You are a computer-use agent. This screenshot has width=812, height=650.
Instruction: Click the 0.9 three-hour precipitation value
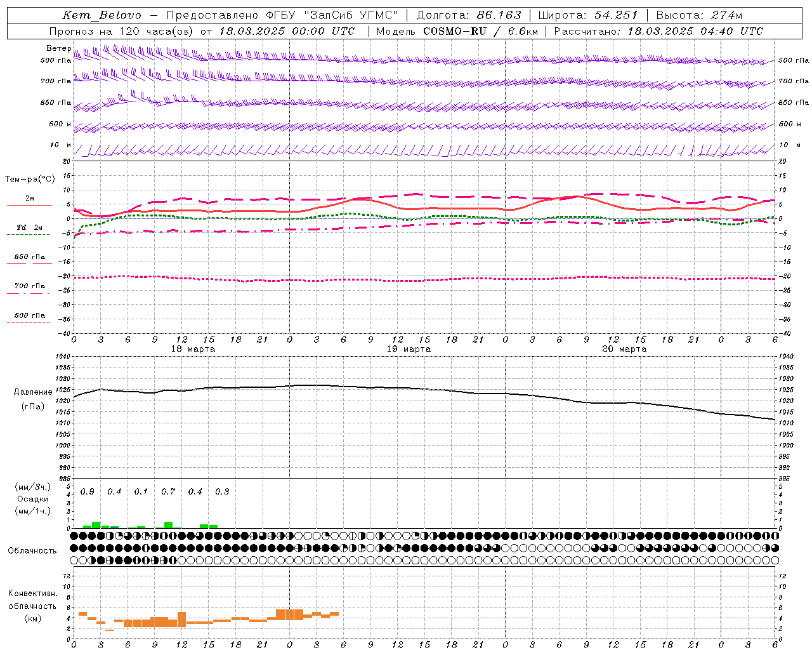tap(88, 492)
